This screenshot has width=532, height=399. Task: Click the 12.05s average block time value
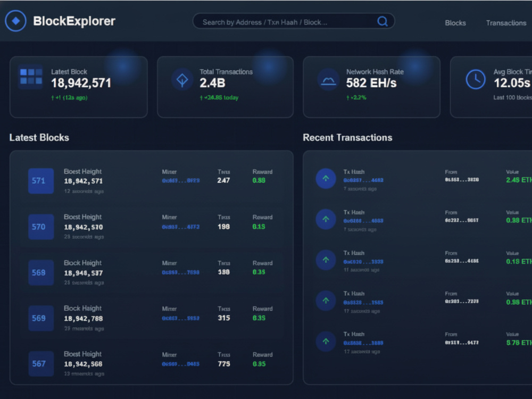(512, 83)
